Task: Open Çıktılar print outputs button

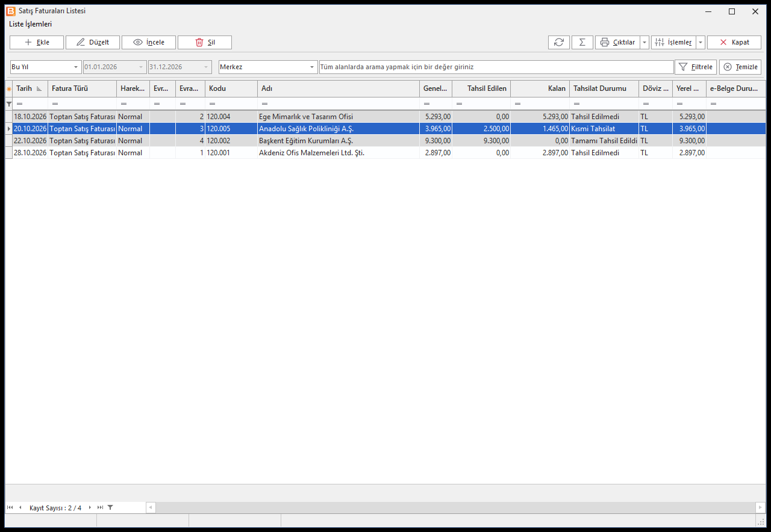Action: [x=617, y=42]
